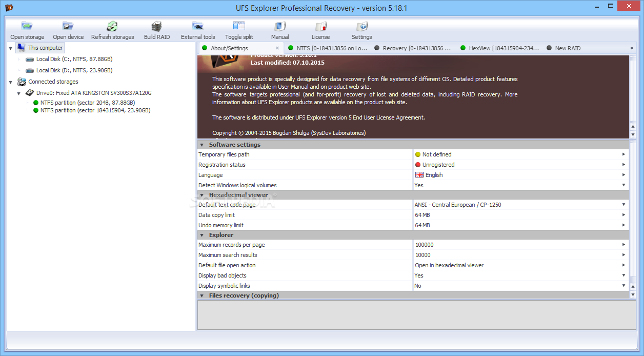
Task: Collapse the This computer tree node
Action: tap(11, 48)
